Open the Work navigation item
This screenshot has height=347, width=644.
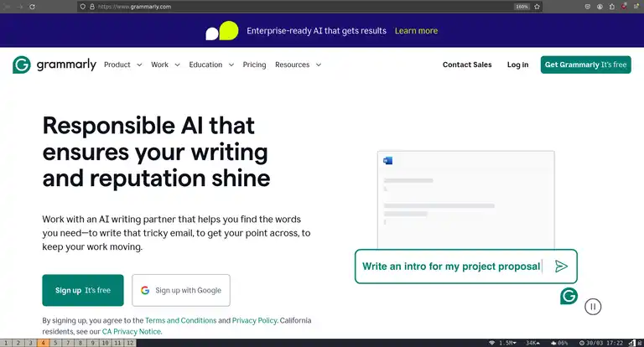pyautogui.click(x=160, y=65)
